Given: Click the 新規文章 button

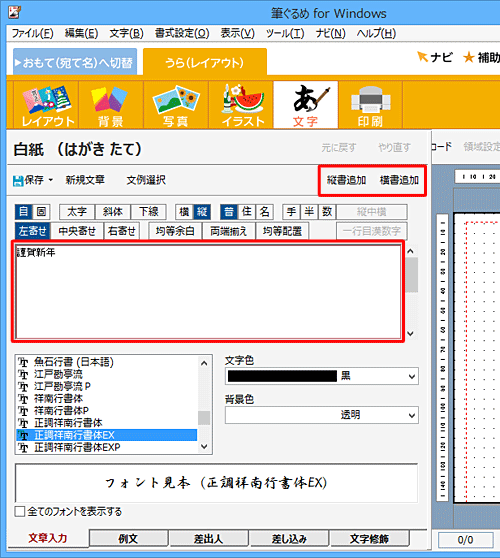Looking at the screenshot, I should (85, 180).
